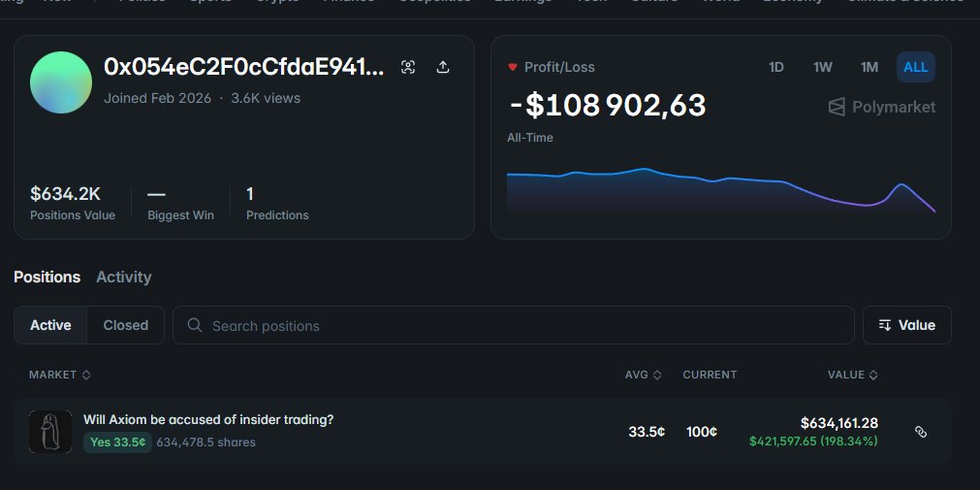Click the Polymarket logo in chart card

(882, 107)
